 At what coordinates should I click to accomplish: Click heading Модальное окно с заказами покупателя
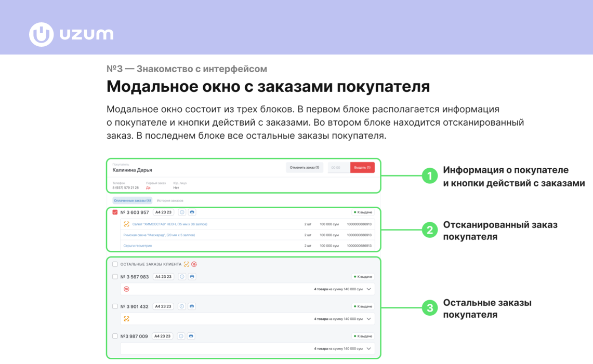268,87
